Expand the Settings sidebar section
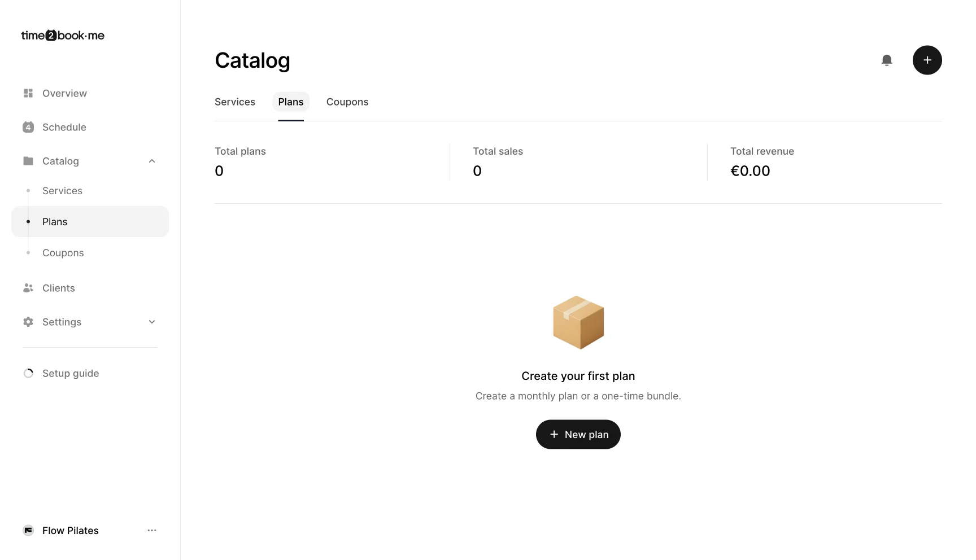This screenshot has width=976, height=560. point(152,322)
